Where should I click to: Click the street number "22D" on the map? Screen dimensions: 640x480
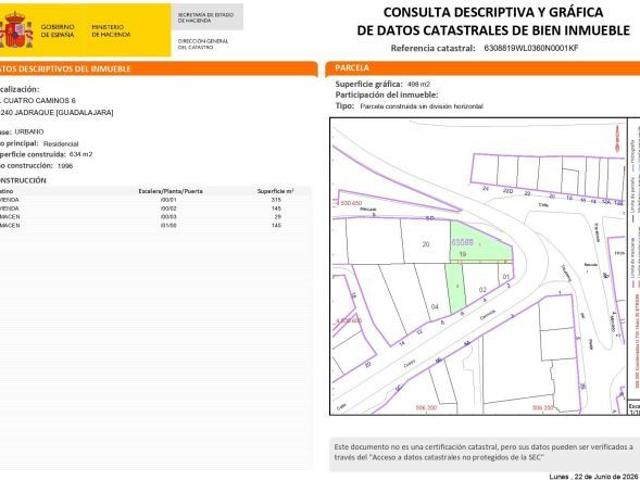pos(508,191)
